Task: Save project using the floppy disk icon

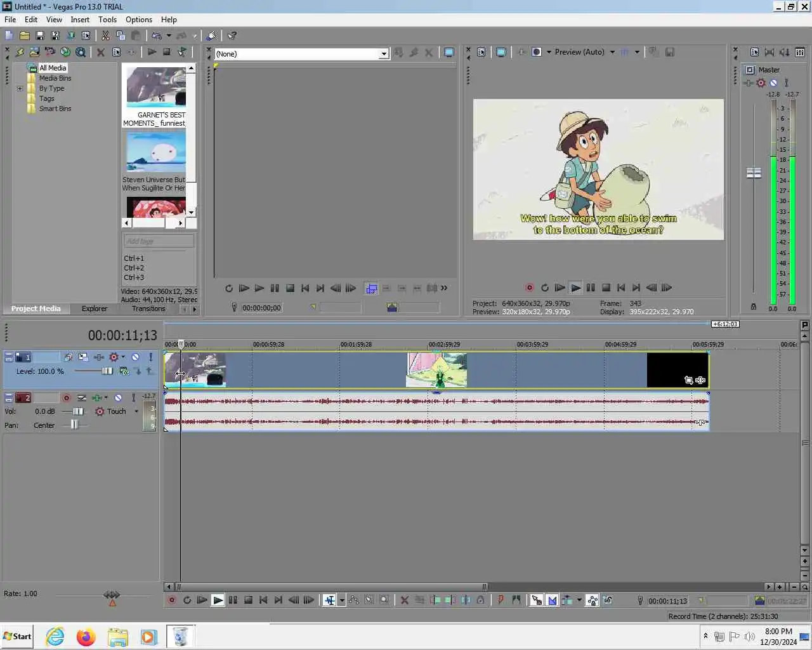Action: (x=39, y=36)
